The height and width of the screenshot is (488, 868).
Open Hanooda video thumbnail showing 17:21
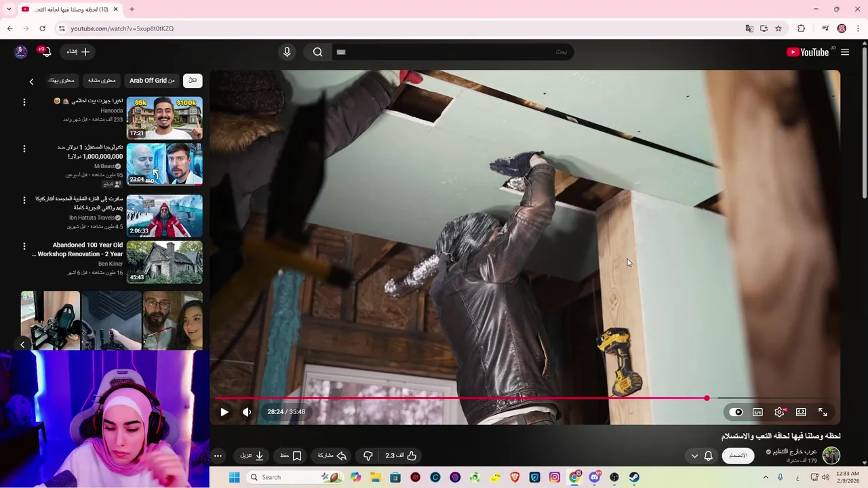point(164,118)
